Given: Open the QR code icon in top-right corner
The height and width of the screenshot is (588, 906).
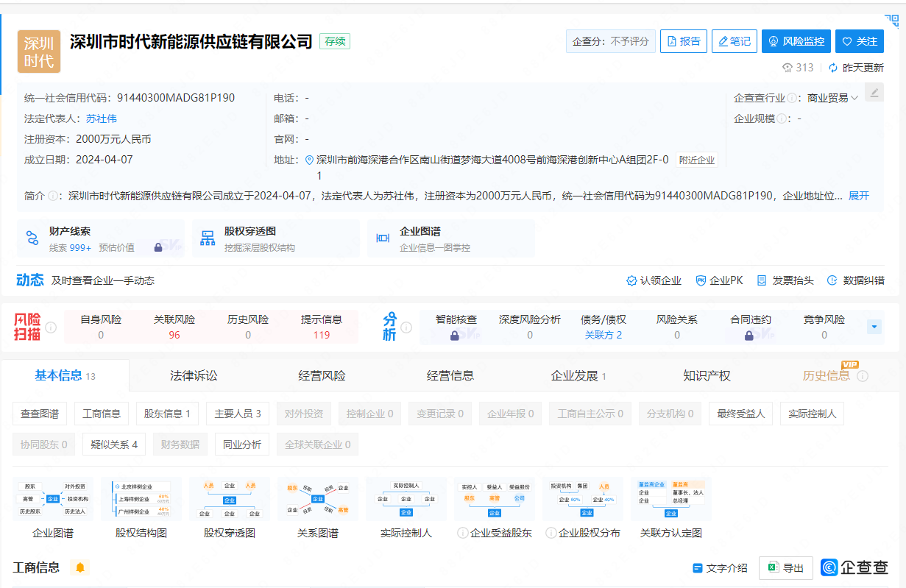Looking at the screenshot, I should (893, 21).
